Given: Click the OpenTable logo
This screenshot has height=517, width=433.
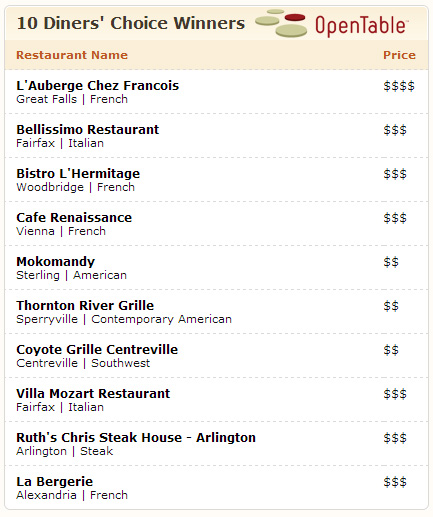Looking at the screenshot, I should pyautogui.click(x=332, y=24).
